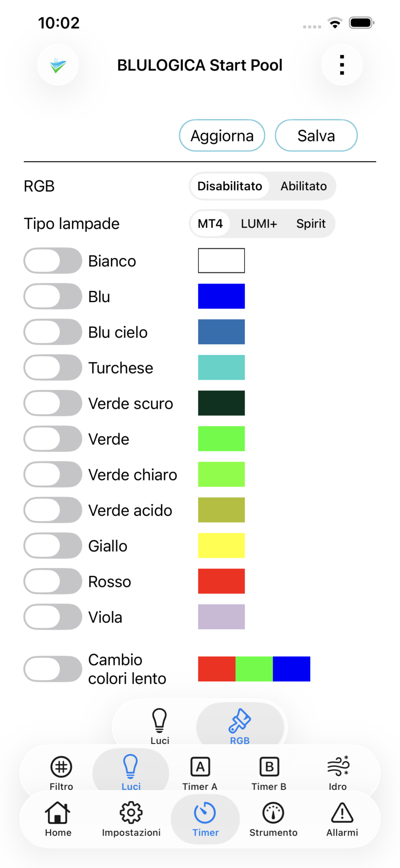Select Abilitato for RGB
Screen dimensions: 400x868
(x=304, y=186)
